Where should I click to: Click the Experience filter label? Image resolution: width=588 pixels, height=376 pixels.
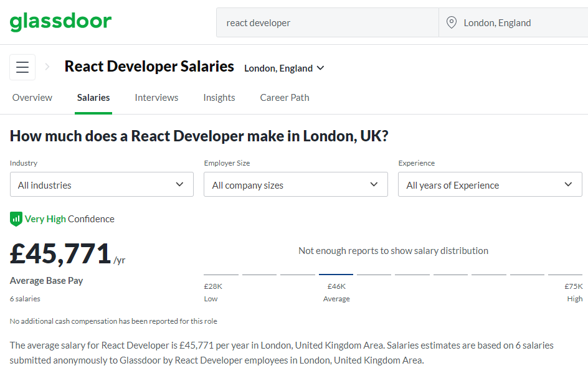417,163
